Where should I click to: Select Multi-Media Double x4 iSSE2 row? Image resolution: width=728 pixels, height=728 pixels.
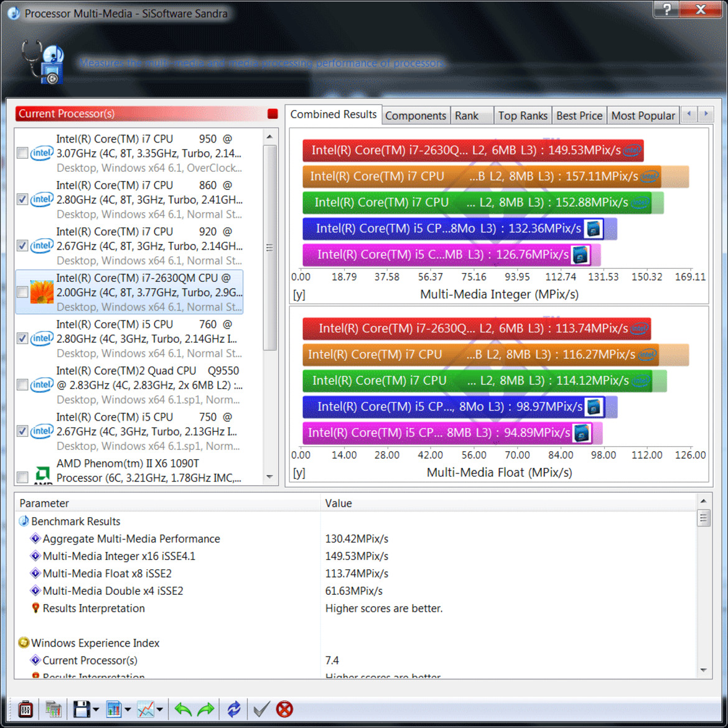pos(355,591)
